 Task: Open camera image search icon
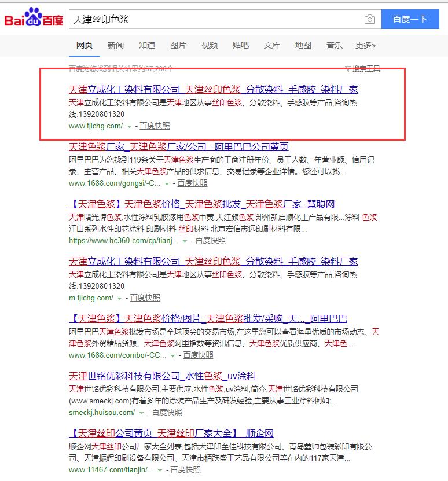(x=370, y=19)
